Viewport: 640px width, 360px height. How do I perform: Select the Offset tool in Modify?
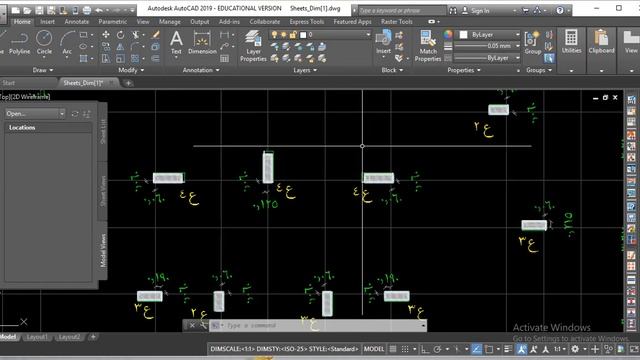(156, 59)
